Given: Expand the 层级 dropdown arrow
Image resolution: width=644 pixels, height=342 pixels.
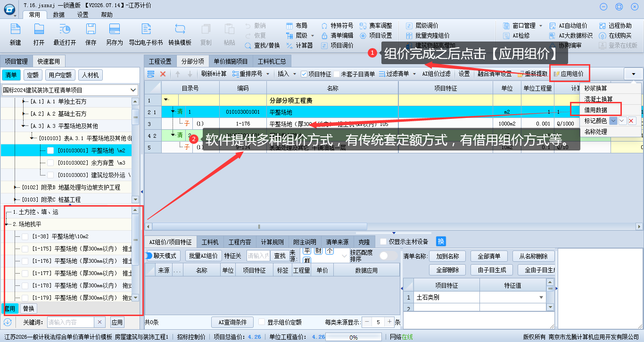Looking at the screenshot, I should 312,35.
